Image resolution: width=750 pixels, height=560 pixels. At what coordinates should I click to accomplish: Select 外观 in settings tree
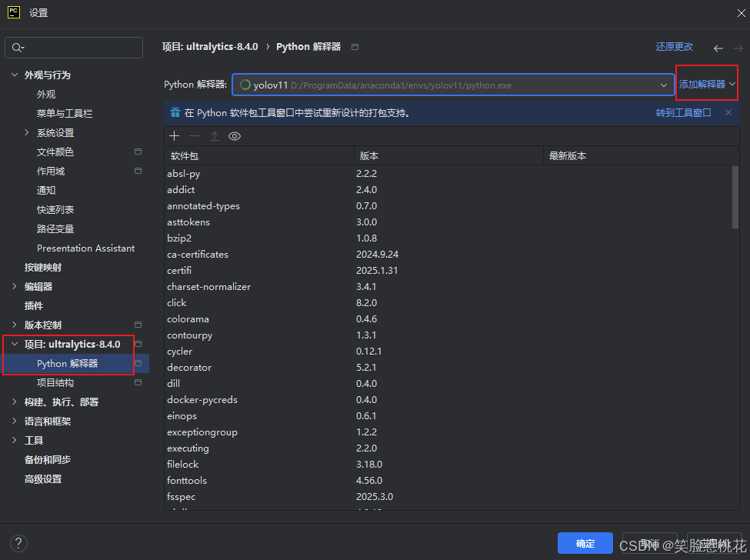46,94
